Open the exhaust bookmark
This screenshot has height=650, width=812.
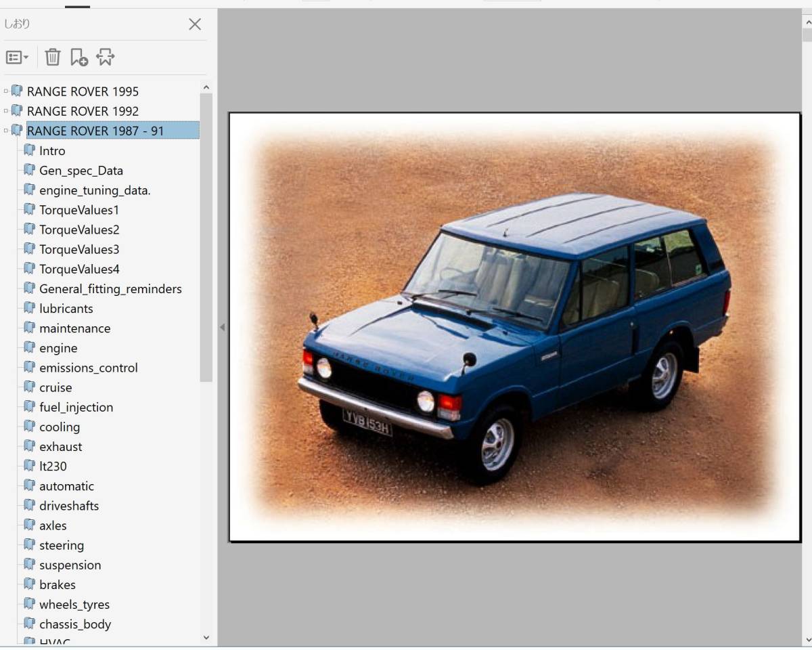click(61, 447)
